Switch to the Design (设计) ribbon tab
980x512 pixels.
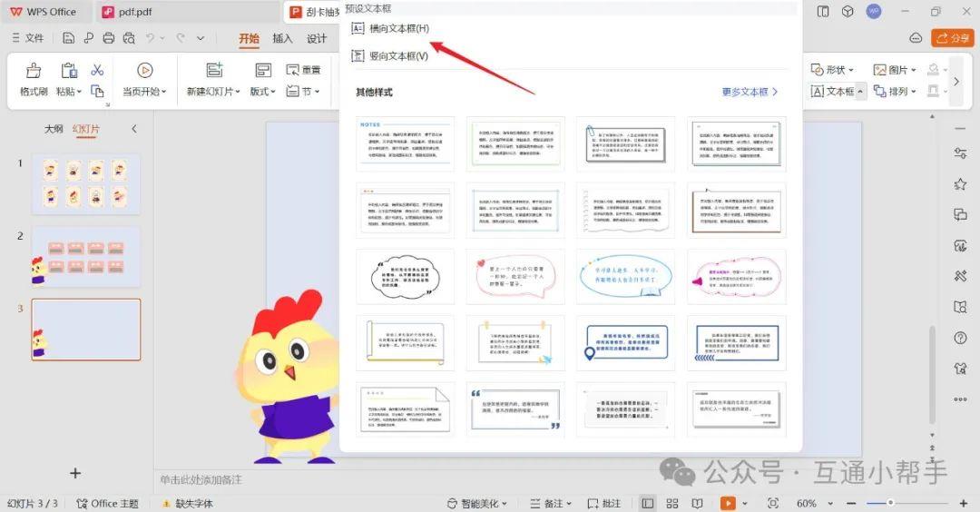[317, 39]
